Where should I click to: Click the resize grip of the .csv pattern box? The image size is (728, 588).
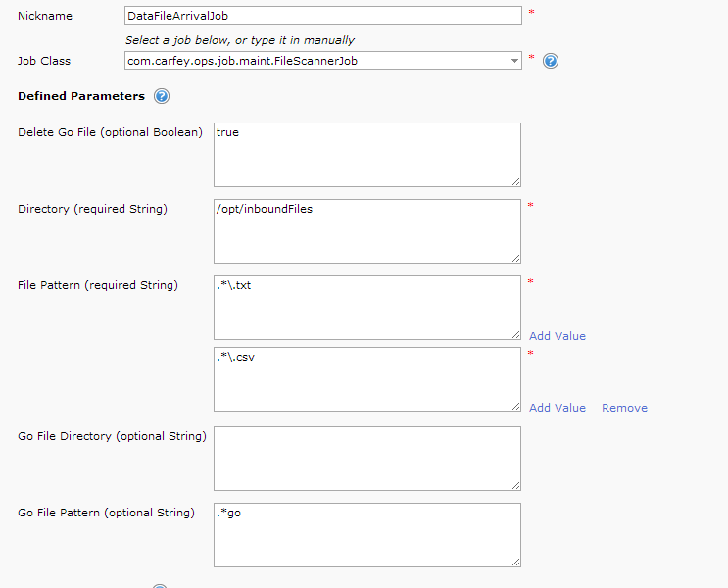[x=514, y=405]
